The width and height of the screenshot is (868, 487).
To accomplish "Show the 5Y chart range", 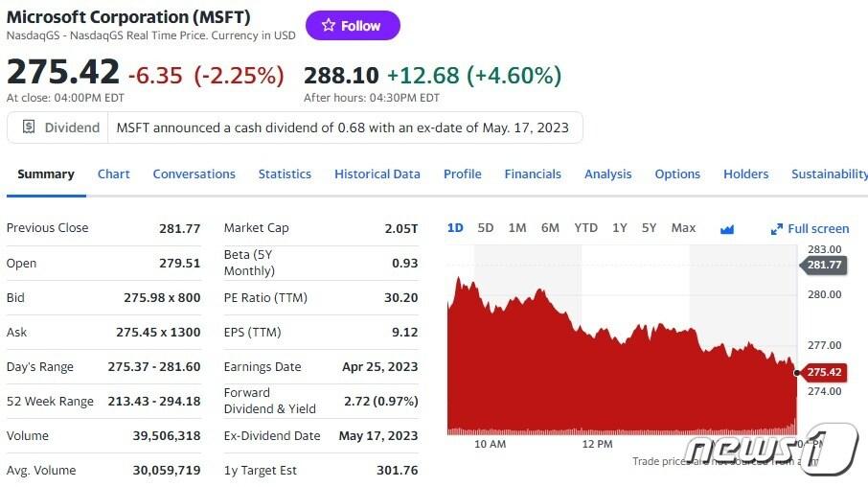I will coord(650,227).
